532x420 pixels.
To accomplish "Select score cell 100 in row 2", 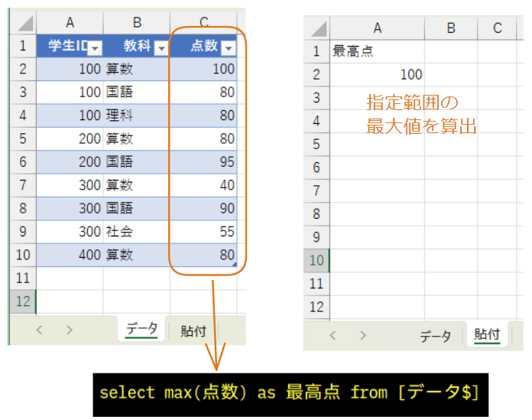I will point(203,70).
